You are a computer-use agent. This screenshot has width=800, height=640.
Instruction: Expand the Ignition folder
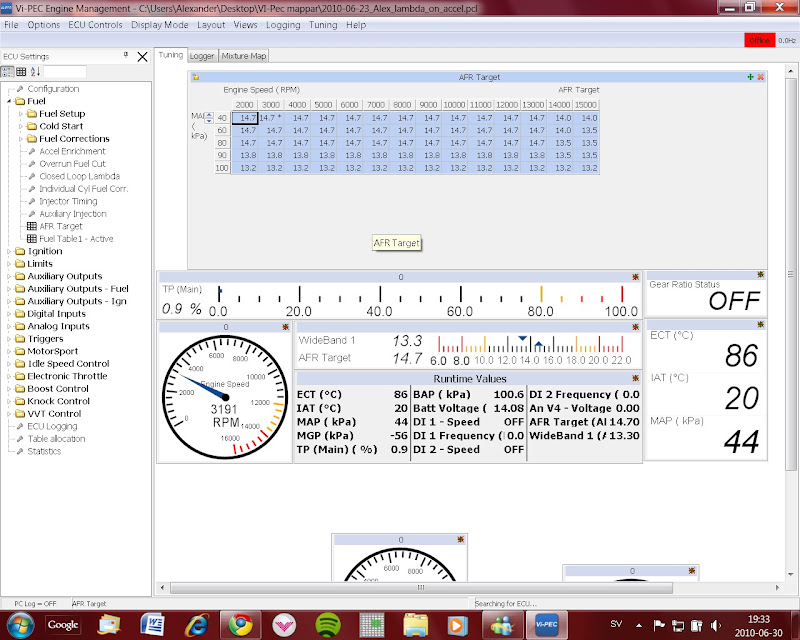pos(9,252)
